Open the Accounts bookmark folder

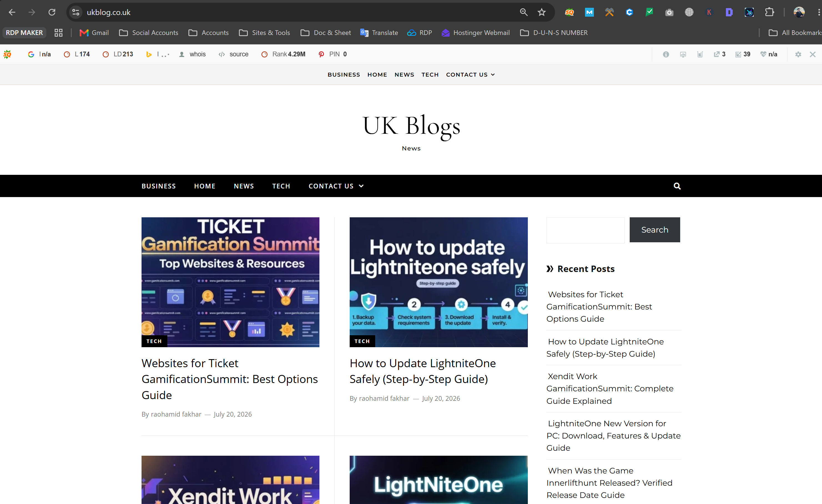click(x=208, y=33)
